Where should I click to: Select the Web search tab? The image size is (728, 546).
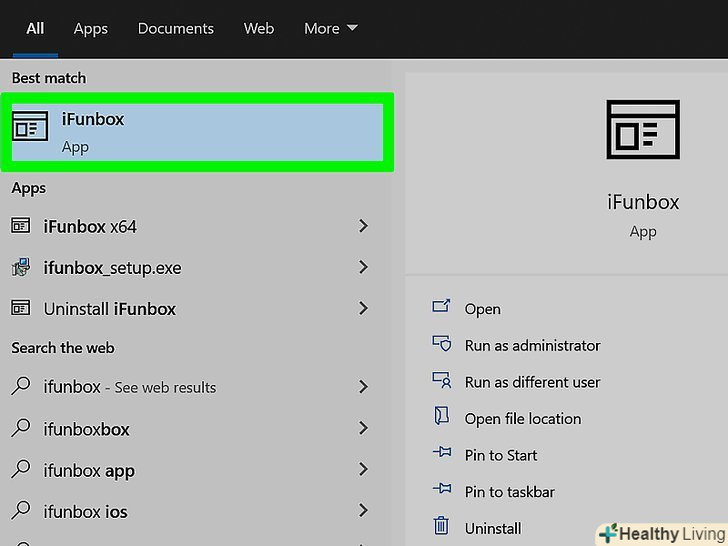point(259,29)
